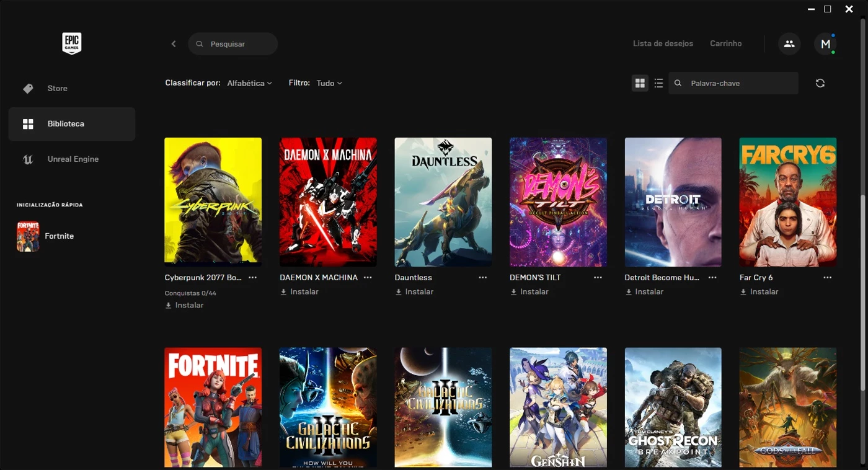Click the Store tag icon
This screenshot has height=470, width=868.
tap(28, 89)
